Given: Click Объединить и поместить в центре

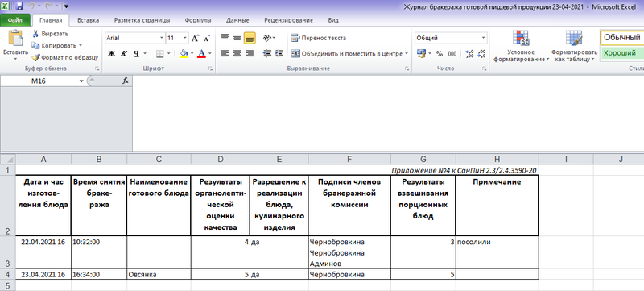Looking at the screenshot, I should [x=347, y=53].
